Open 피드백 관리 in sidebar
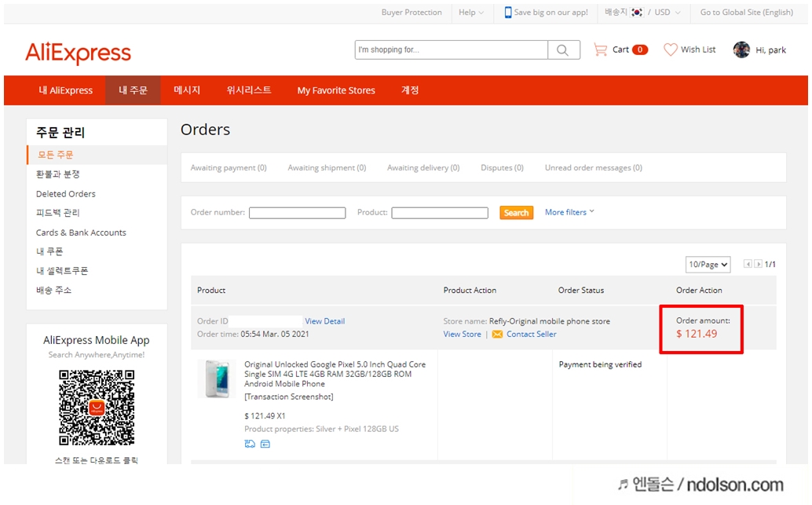 pos(57,213)
